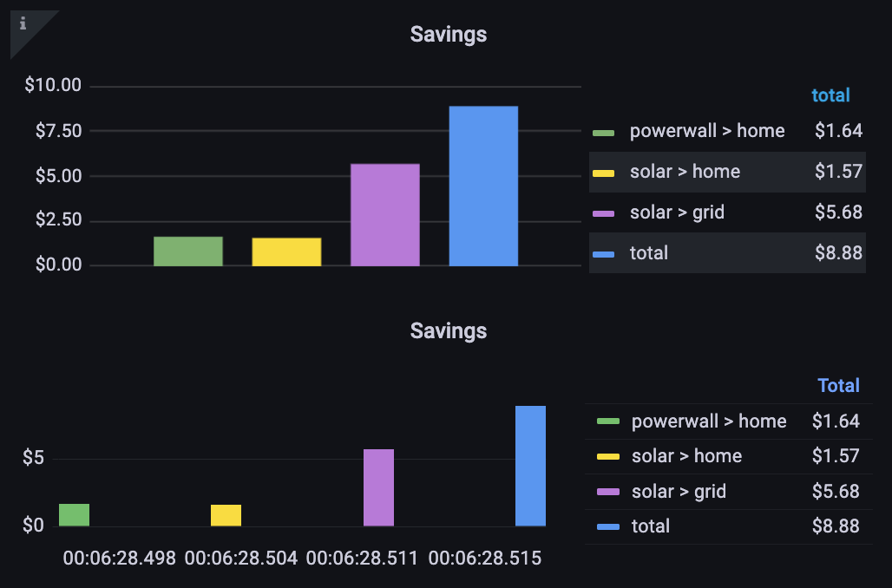Click the green powerwall > home legend swatch
The image size is (892, 588).
(x=602, y=131)
